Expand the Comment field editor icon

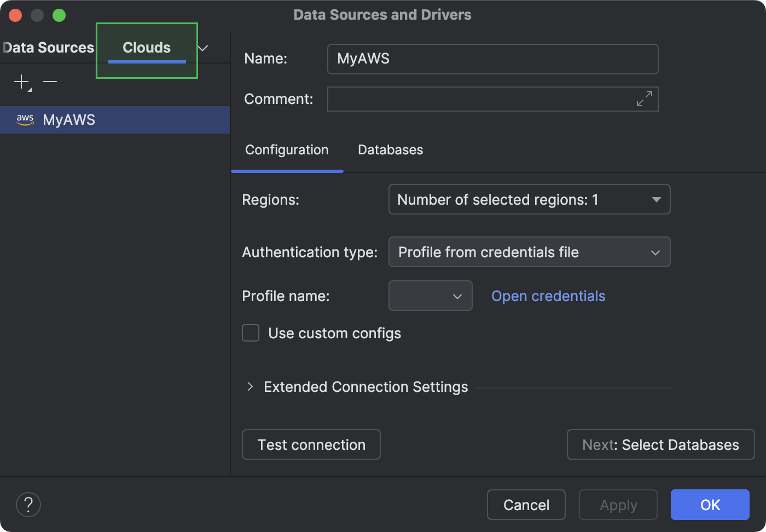point(645,99)
